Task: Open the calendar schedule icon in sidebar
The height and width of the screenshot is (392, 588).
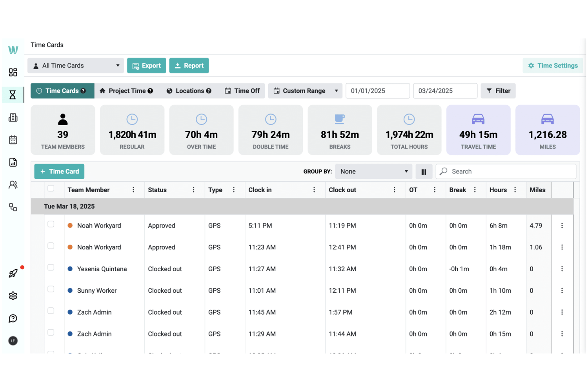Action: pos(13,140)
